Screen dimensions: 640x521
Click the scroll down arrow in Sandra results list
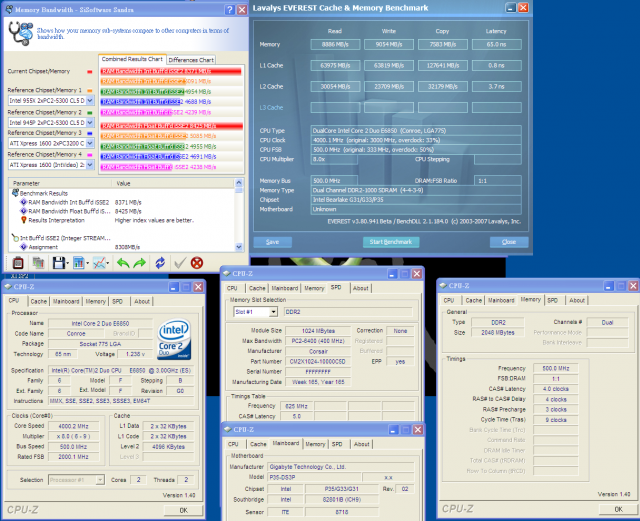(239, 247)
